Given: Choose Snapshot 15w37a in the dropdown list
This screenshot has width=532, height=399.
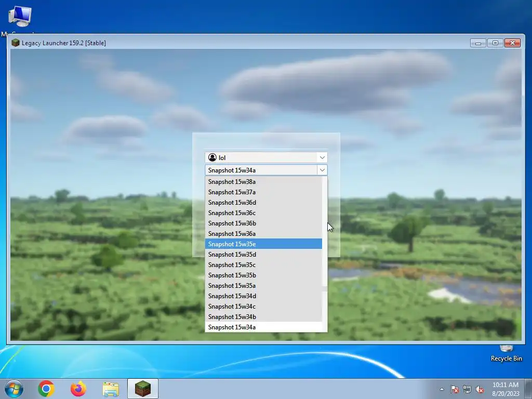Looking at the screenshot, I should [x=263, y=192].
